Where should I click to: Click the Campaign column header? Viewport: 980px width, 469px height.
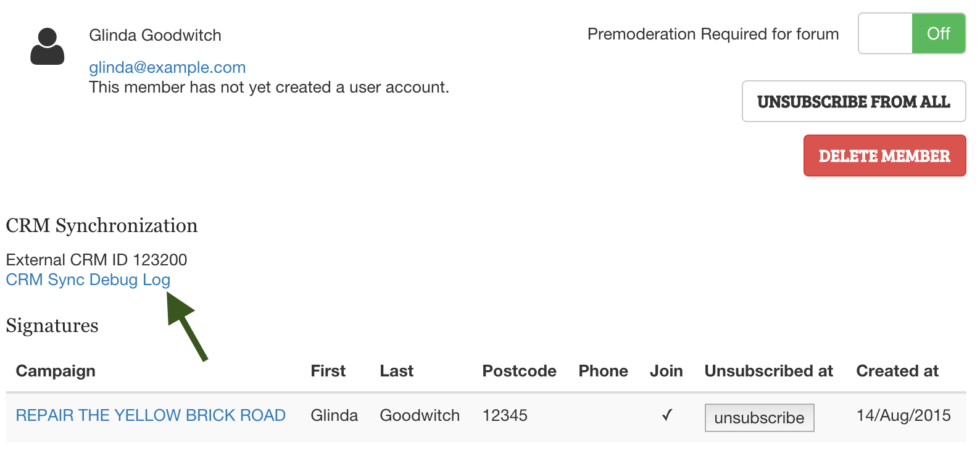[56, 371]
